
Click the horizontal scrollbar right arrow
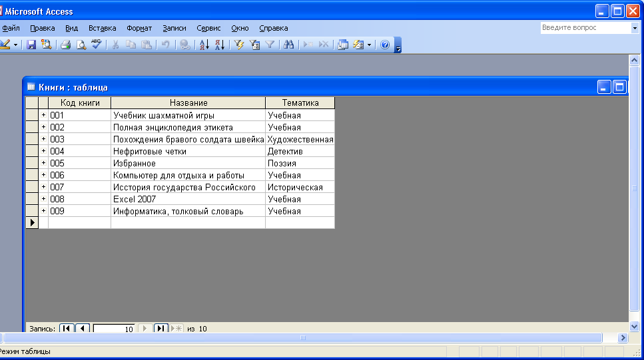coord(623,338)
